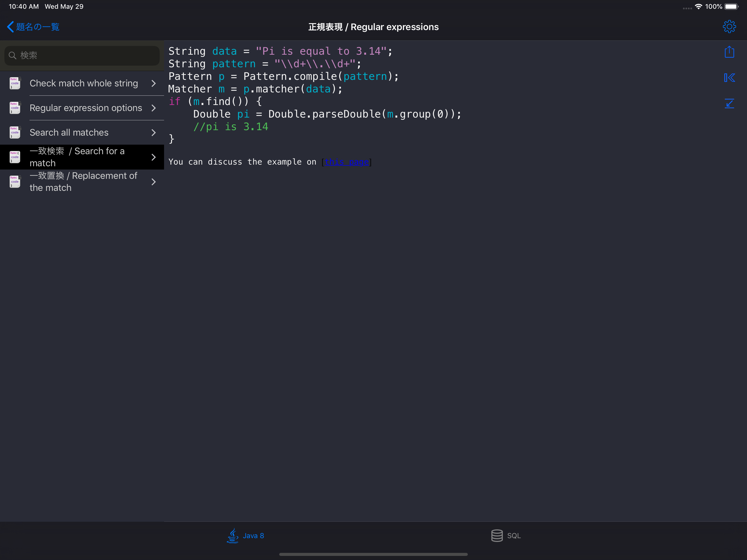The width and height of the screenshot is (747, 560).
Task: Switch to the SQL tab
Action: [x=506, y=535]
